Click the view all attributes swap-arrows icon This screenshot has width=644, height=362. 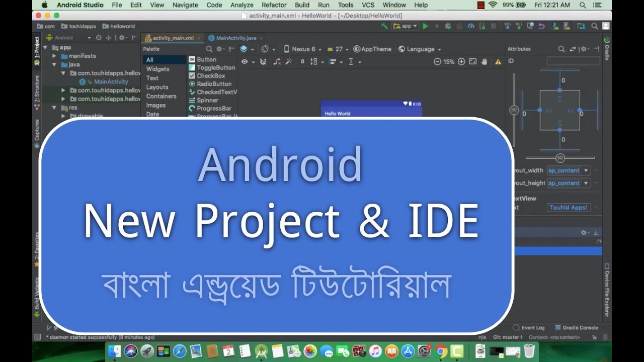(573, 49)
